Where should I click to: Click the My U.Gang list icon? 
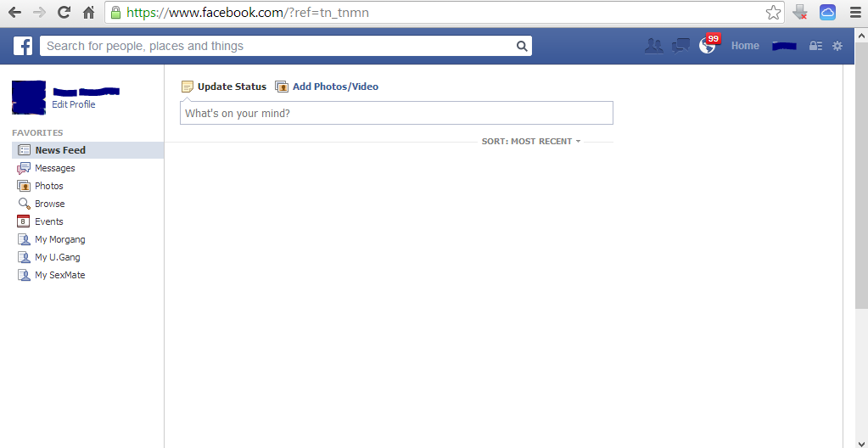tap(24, 257)
